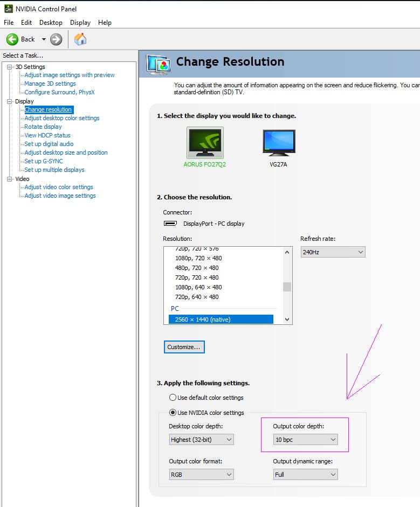Collapse the Display tree node
The height and width of the screenshot is (507, 420).
coord(10,101)
